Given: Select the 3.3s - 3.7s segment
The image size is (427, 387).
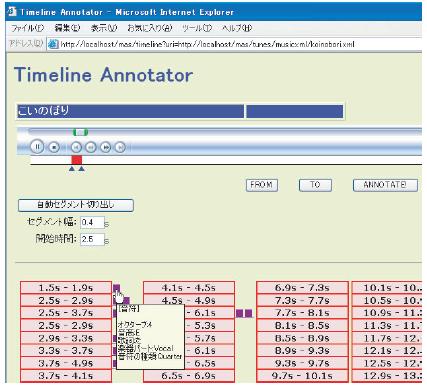Looking at the screenshot, I should [x=66, y=350].
